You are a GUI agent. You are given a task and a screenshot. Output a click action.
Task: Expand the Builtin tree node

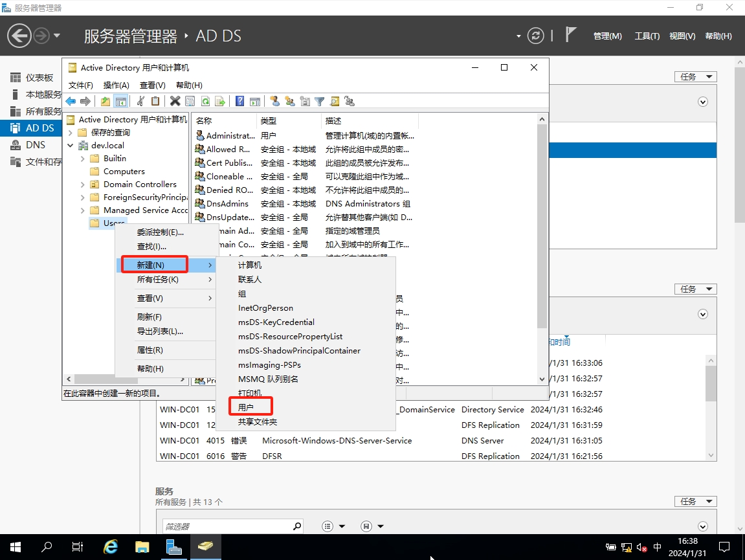click(83, 159)
